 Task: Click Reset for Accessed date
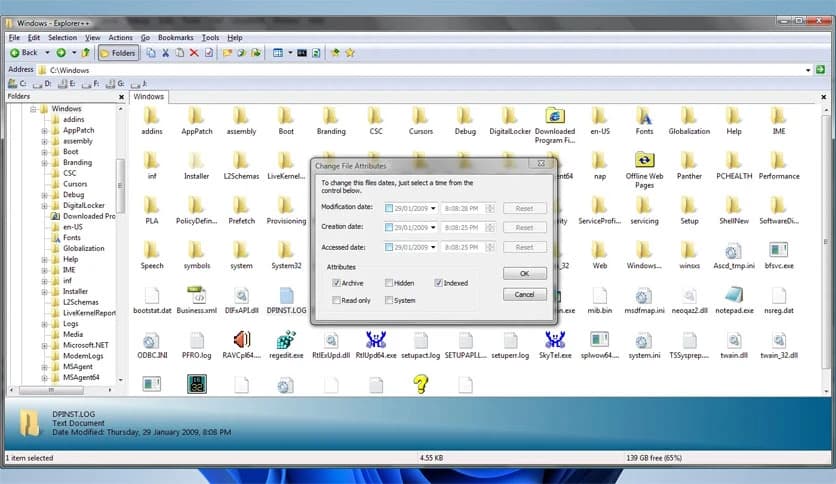(525, 247)
